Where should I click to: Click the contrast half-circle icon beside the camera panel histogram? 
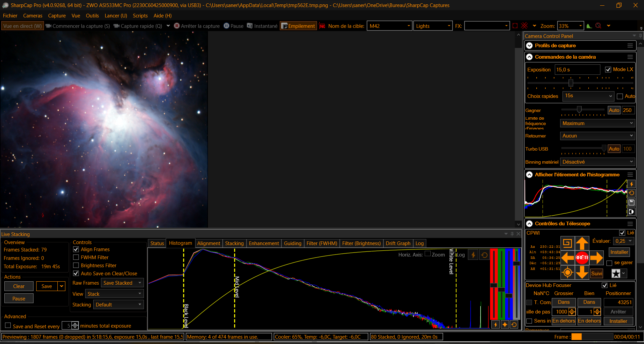click(631, 212)
